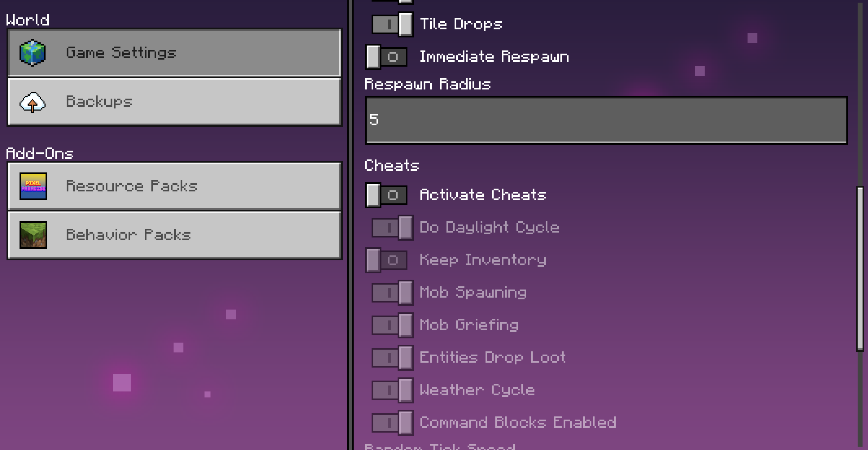Toggle Entities Drop Loot switch
Viewport: 868px width, 450px height.
[392, 358]
